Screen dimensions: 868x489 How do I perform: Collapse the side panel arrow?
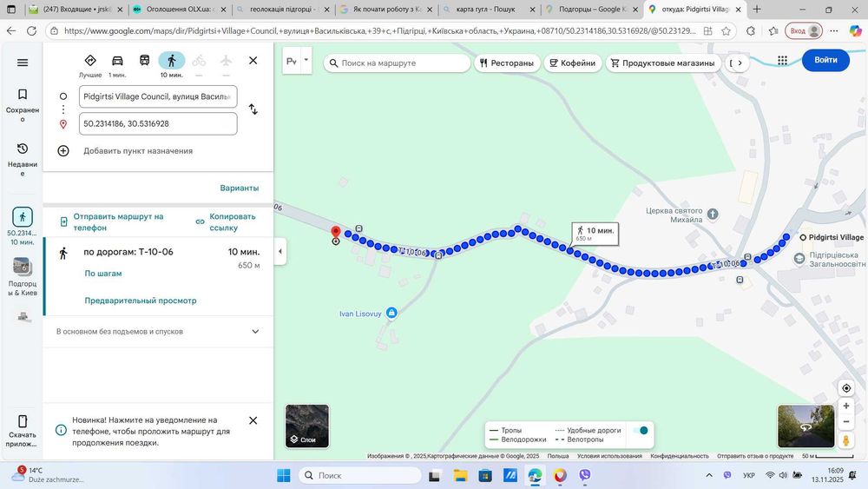coord(280,251)
